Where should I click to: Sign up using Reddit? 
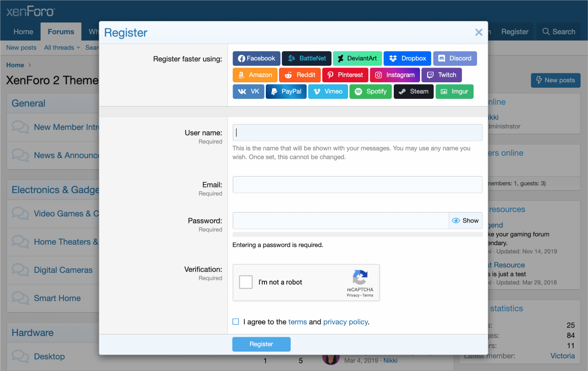tap(300, 75)
